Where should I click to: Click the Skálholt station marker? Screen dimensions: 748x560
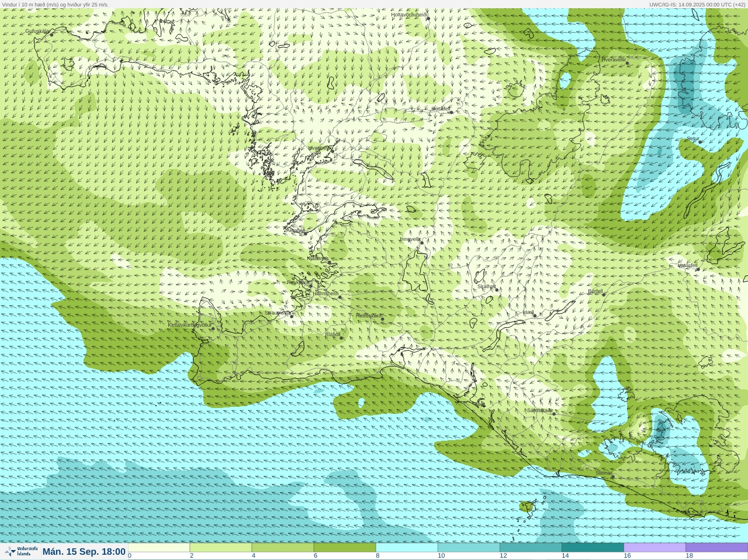point(497,289)
